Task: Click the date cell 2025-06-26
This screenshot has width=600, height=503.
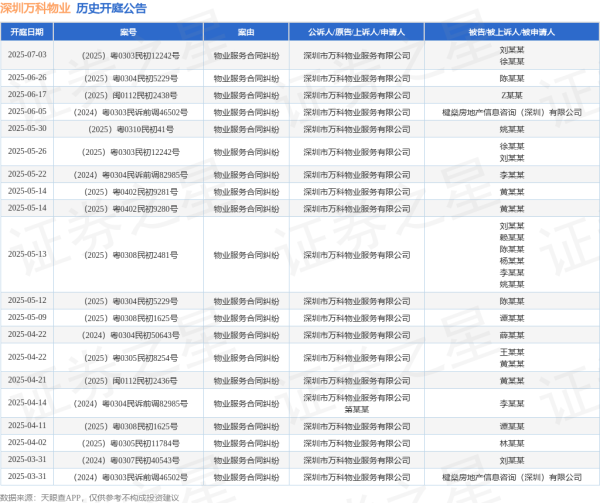Action: coord(27,78)
